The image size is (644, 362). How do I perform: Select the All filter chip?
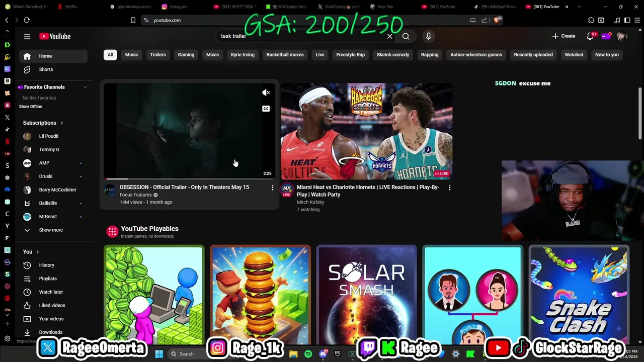pyautogui.click(x=110, y=55)
